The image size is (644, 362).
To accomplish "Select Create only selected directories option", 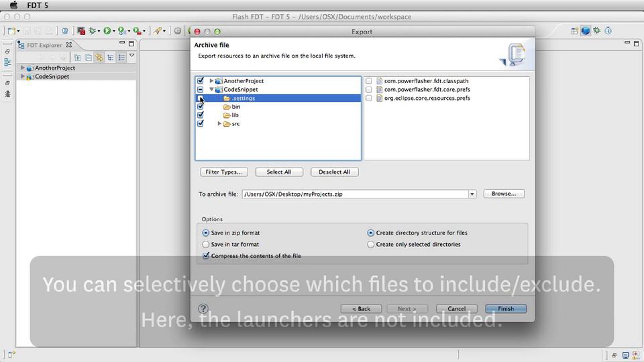I will coord(370,244).
